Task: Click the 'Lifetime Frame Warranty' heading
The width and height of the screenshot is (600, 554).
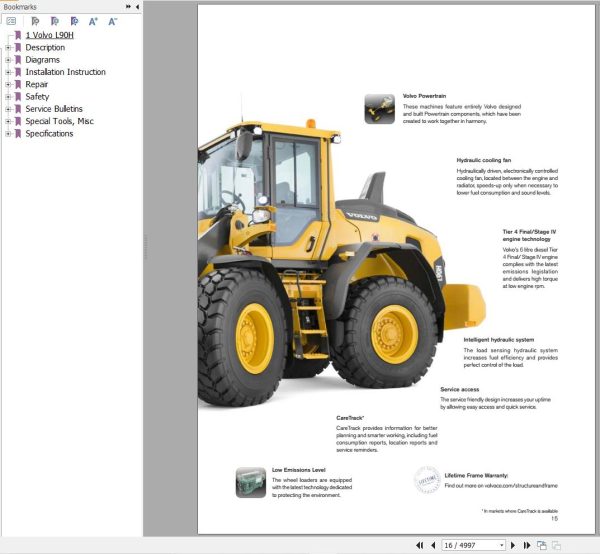Action: coord(476,476)
